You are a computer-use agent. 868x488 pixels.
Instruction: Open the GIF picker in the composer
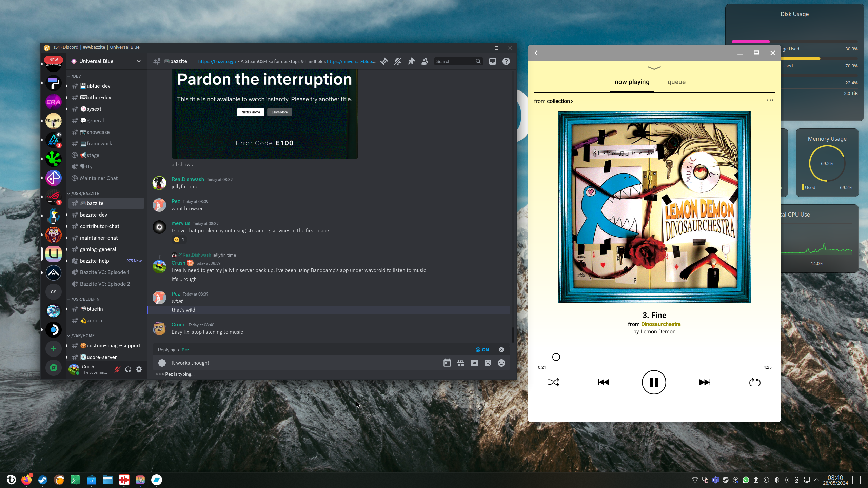[x=474, y=363]
